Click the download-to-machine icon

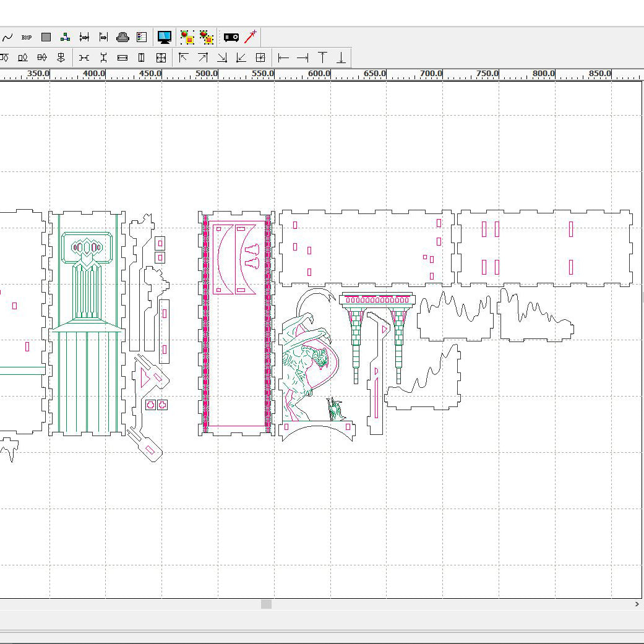(x=122, y=37)
